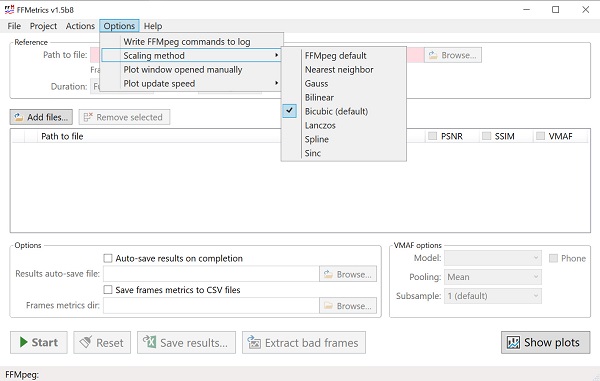Open the VMAF Model dropdown
Viewport: 600px width, 381px height.
pos(493,258)
